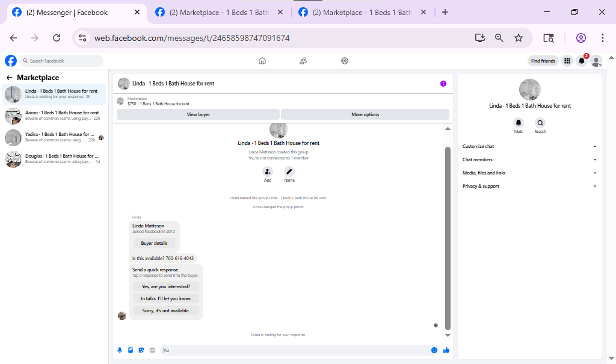The image size is (616, 364).
Task: Click 'Linda Matteson' name in buyer card
Action: pos(148,226)
